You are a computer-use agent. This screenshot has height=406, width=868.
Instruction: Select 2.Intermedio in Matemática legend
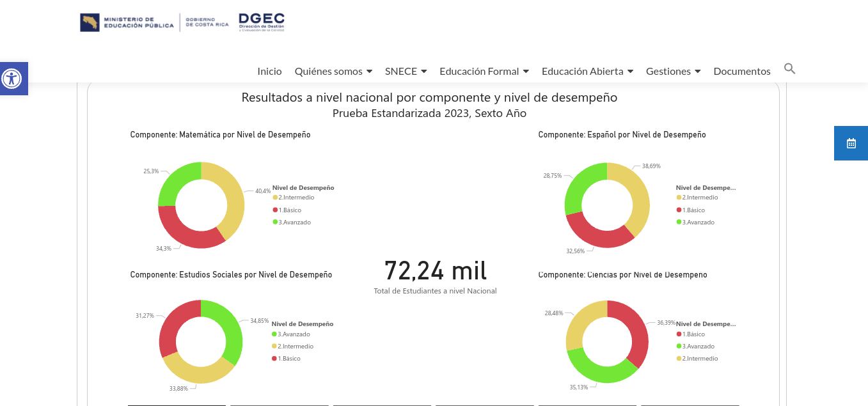click(x=296, y=198)
